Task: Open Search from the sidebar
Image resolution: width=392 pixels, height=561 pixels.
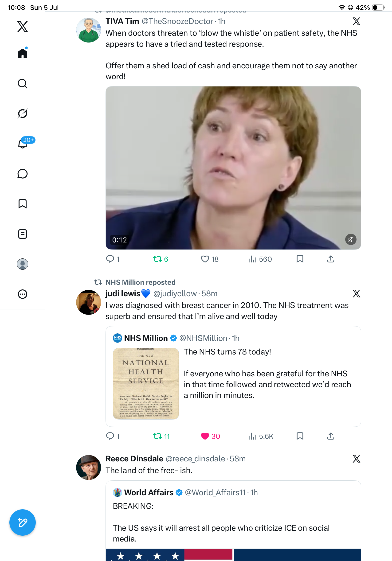Action: coord(23,84)
